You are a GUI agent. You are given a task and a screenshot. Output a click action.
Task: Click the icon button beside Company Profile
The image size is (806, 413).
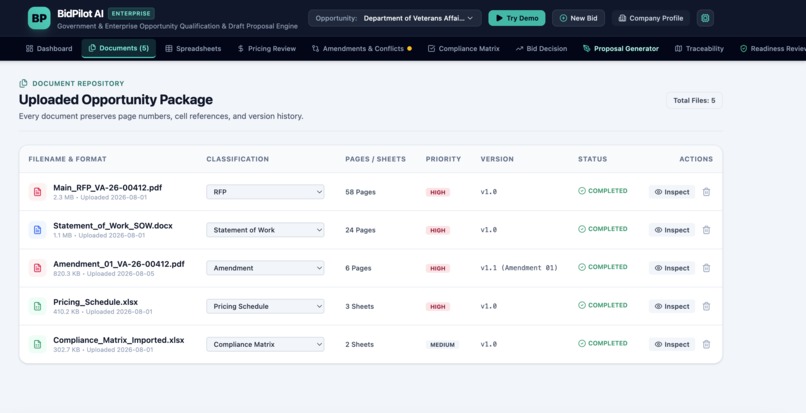(705, 18)
